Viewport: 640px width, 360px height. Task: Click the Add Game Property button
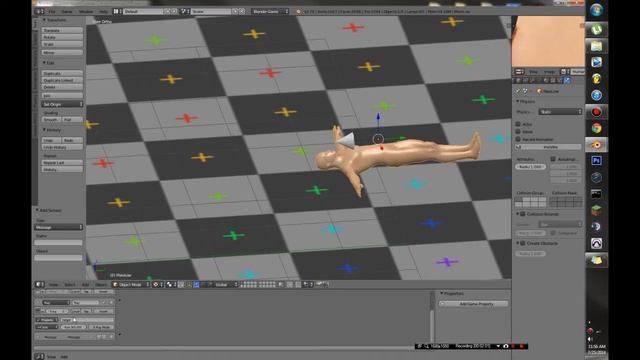473,304
